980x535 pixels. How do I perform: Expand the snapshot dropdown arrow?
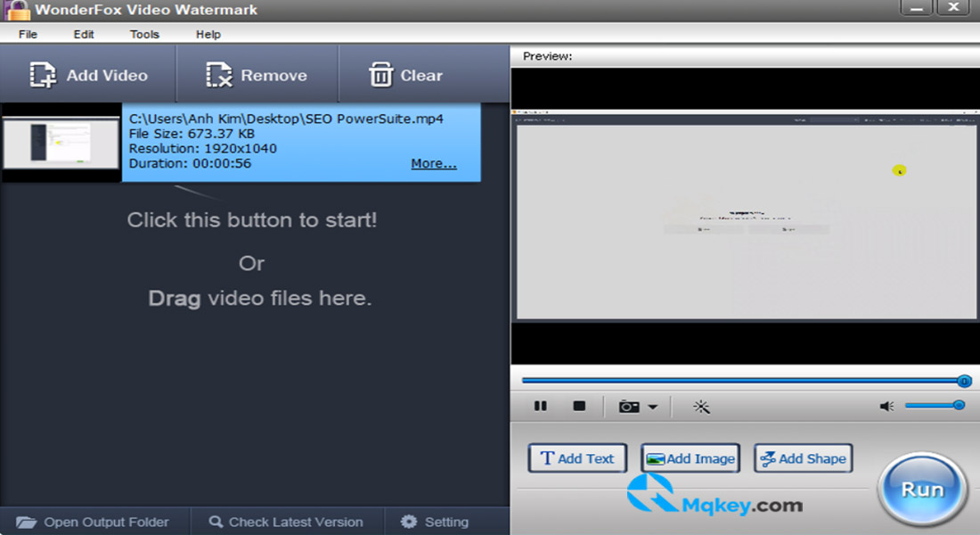[652, 407]
